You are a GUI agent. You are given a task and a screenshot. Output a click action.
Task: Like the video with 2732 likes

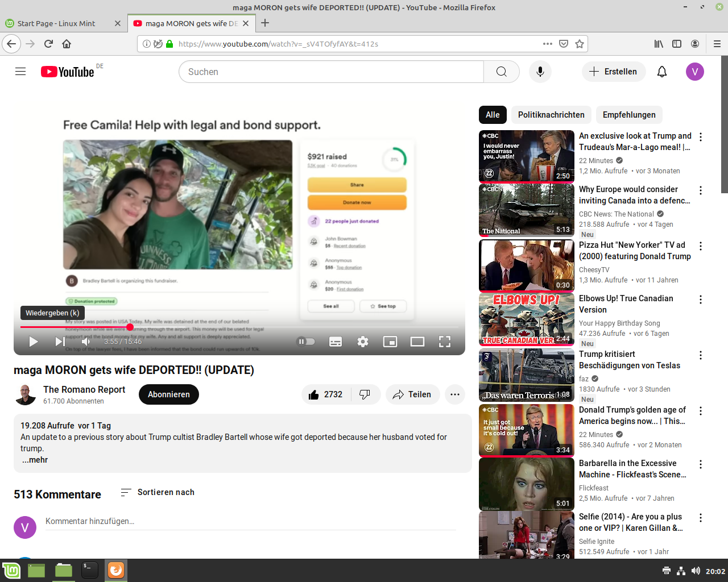click(x=326, y=394)
